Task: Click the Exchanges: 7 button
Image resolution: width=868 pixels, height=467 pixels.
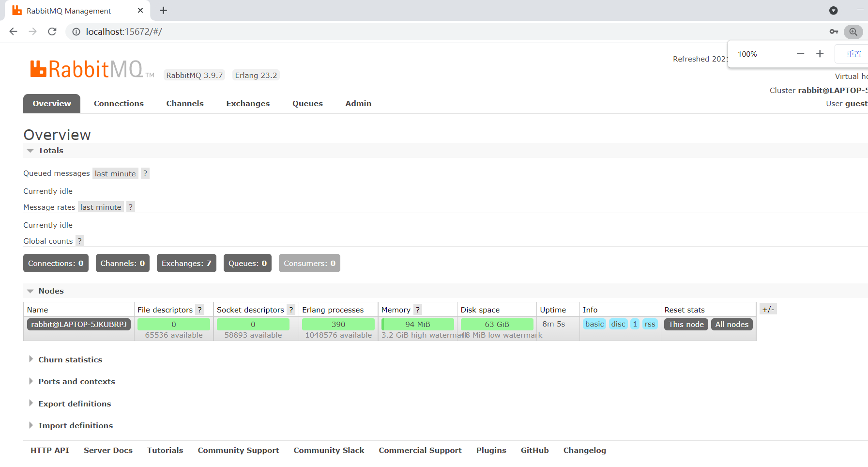Action: 186,263
